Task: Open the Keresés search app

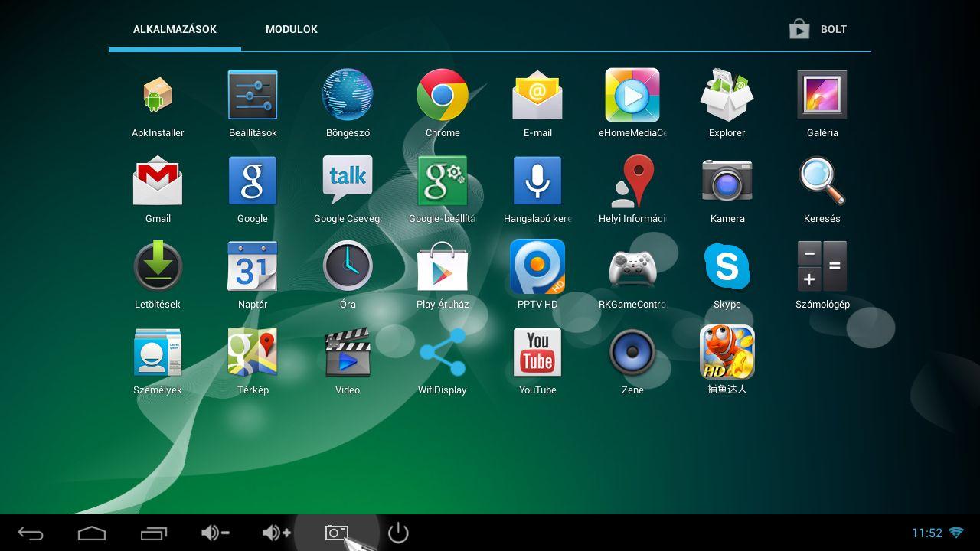Action: (822, 181)
